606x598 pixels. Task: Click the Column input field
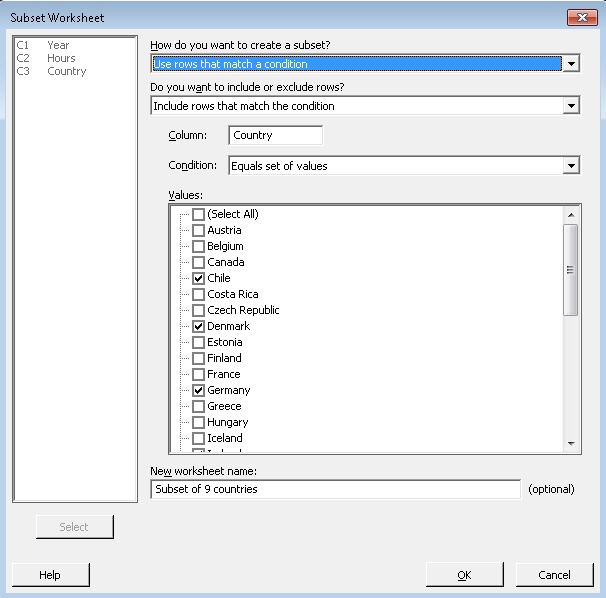coord(275,135)
